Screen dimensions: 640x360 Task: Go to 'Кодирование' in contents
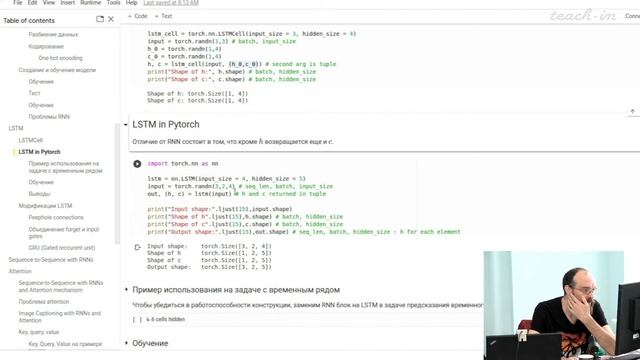tap(46, 47)
